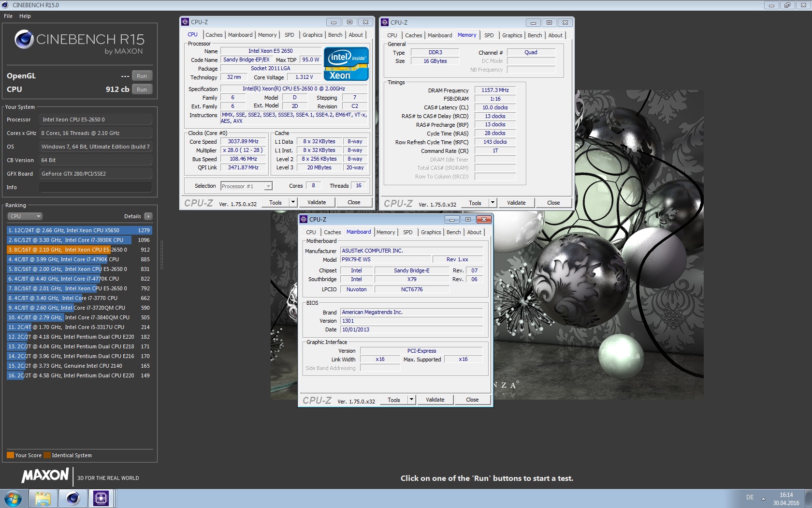
Task: Select ranking row 4 Core i7-4790K
Action: [79, 259]
